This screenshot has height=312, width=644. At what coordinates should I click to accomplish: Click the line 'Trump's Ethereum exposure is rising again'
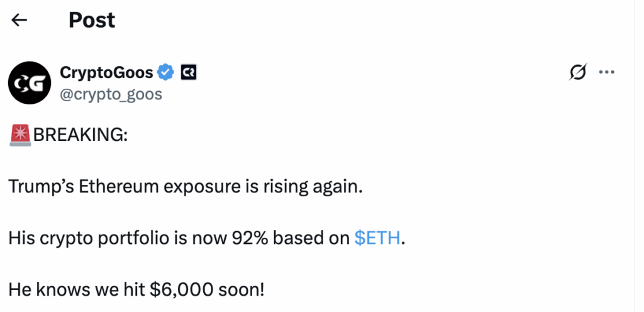click(x=186, y=187)
